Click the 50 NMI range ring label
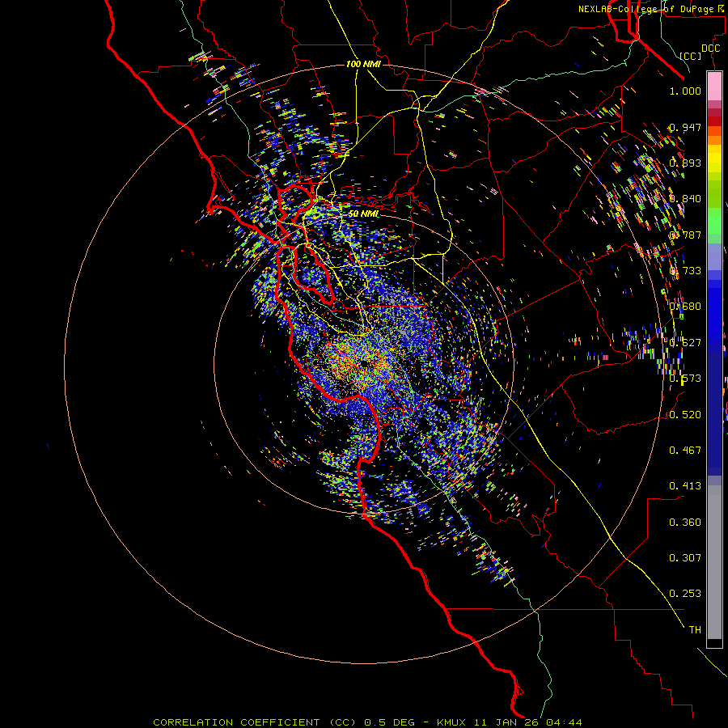Image resolution: width=728 pixels, height=728 pixels. 363,214
